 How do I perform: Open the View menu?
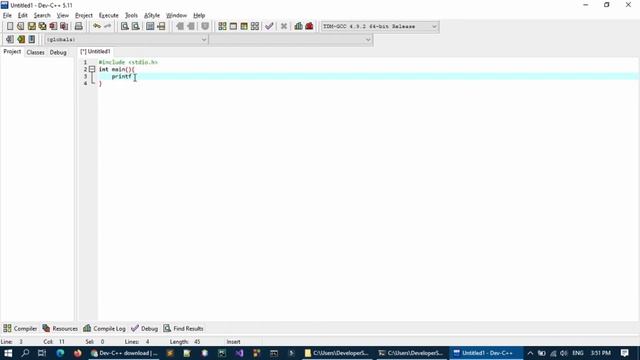tap(62, 16)
